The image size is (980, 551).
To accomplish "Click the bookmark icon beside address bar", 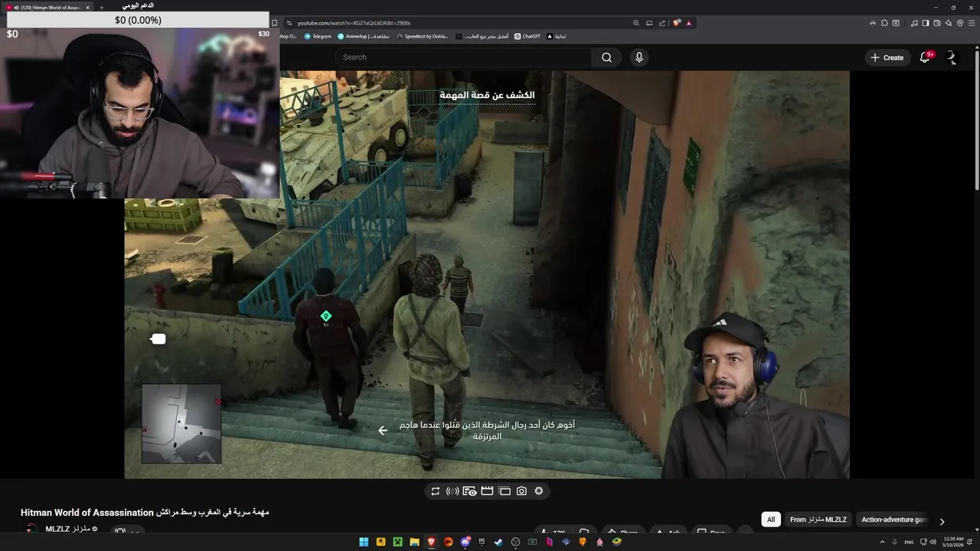I will pyautogui.click(x=274, y=23).
